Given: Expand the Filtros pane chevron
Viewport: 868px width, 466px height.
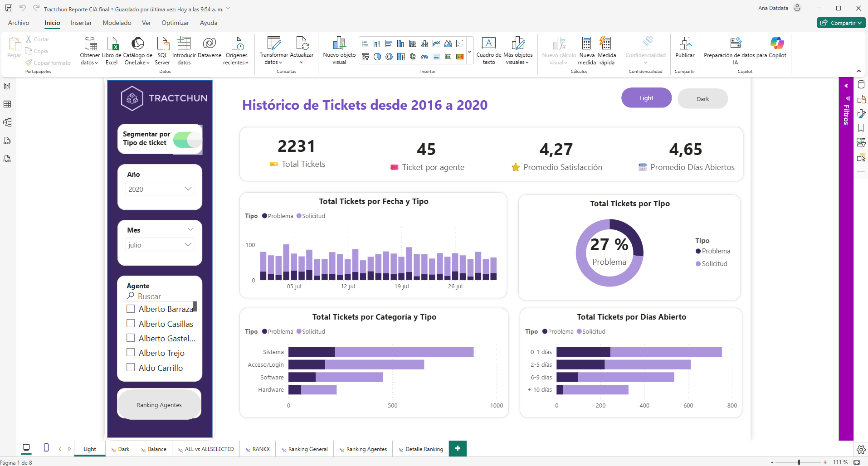Looking at the screenshot, I should (x=846, y=86).
